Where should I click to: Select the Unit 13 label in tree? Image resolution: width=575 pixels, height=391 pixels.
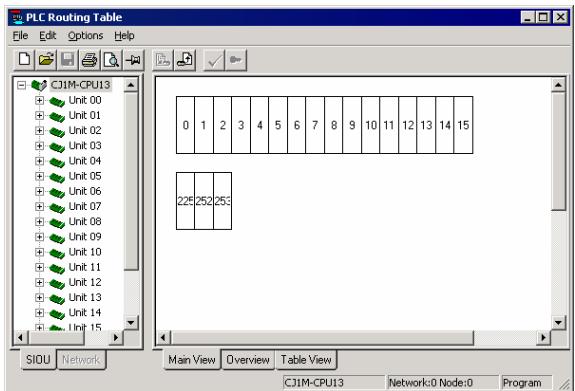pyautogui.click(x=85, y=297)
